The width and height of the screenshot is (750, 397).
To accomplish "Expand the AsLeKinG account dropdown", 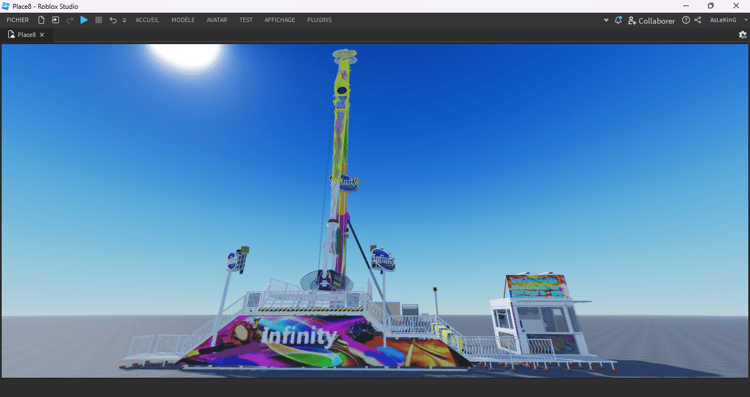I will point(746,20).
